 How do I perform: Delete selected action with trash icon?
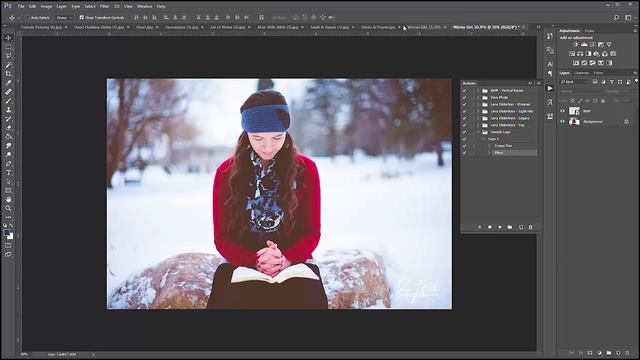click(531, 227)
